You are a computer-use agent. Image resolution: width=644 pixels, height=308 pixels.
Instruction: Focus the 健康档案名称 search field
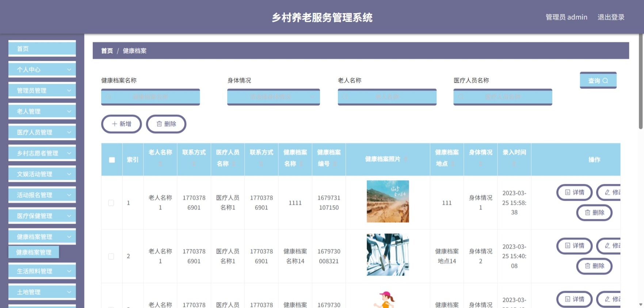coord(150,97)
